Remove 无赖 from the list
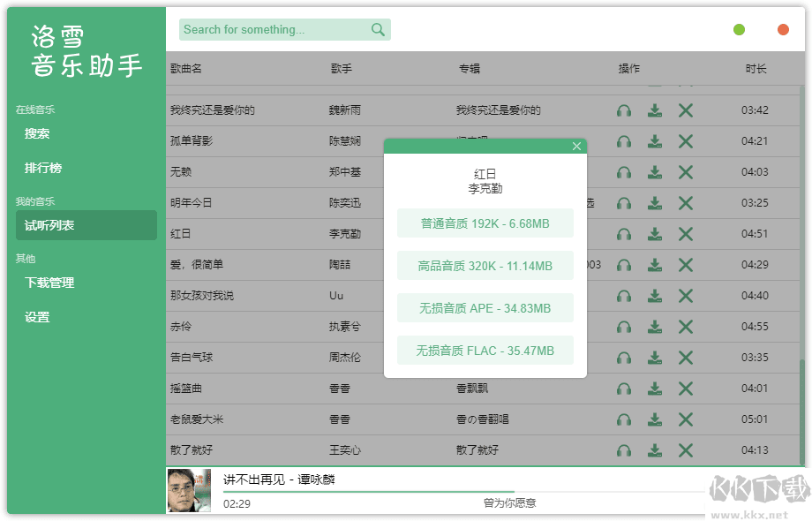 tap(686, 172)
